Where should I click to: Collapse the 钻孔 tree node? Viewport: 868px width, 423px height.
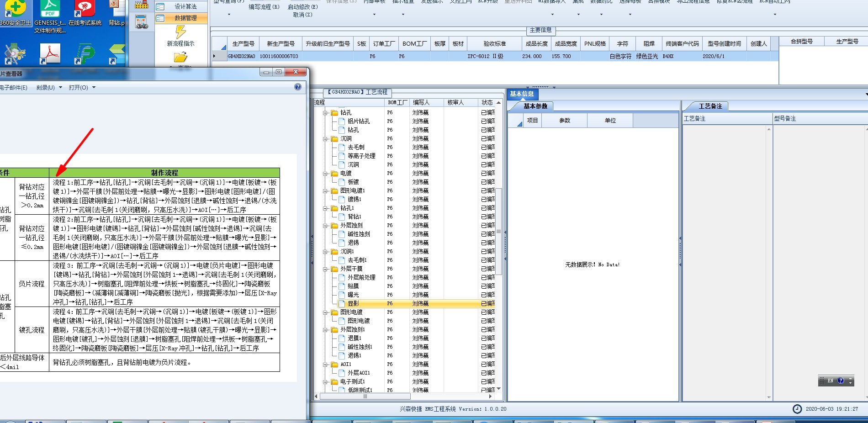point(326,113)
